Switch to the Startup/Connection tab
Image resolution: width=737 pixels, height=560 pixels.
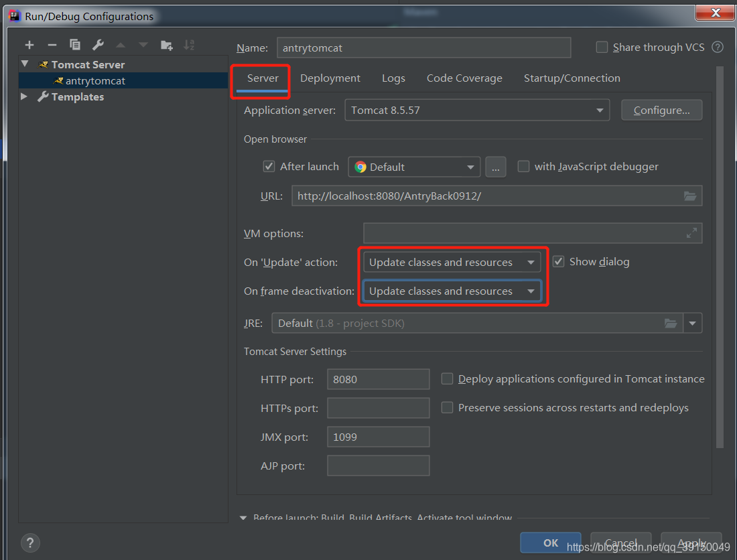point(572,78)
